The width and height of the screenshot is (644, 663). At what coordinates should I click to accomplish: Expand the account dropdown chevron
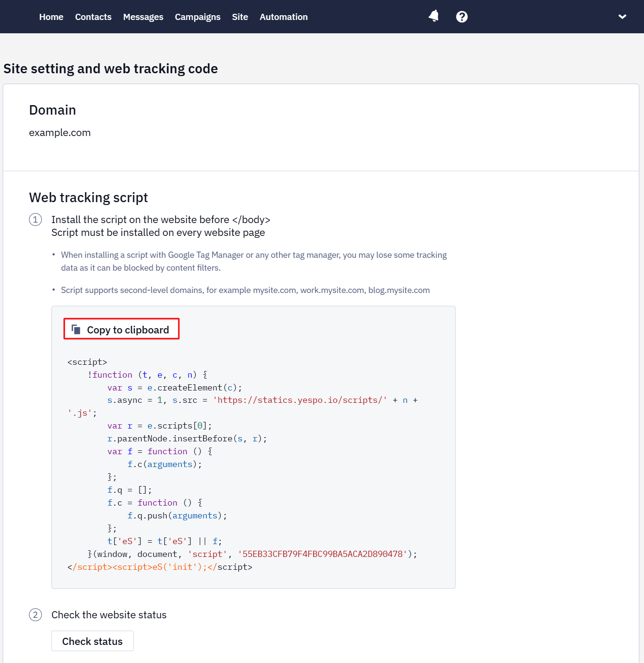[x=622, y=17]
